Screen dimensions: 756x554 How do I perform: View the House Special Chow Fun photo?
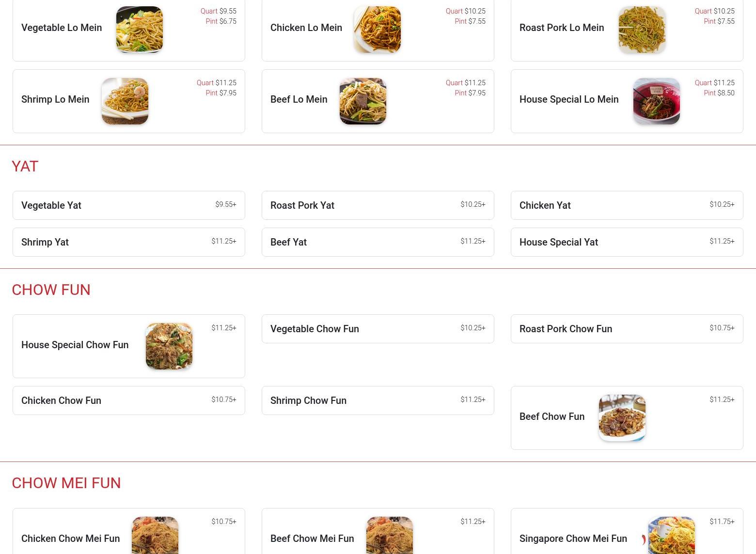pyautogui.click(x=169, y=346)
